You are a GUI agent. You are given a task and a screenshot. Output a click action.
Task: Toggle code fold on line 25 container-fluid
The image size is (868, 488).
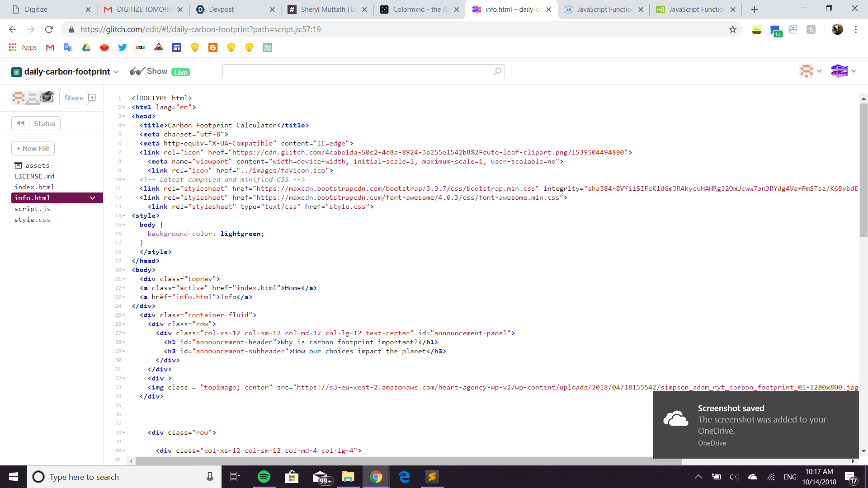tap(124, 315)
